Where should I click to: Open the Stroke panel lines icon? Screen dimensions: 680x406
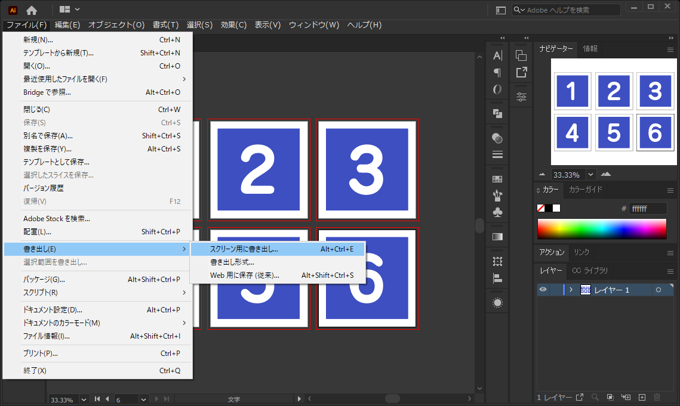point(497,155)
